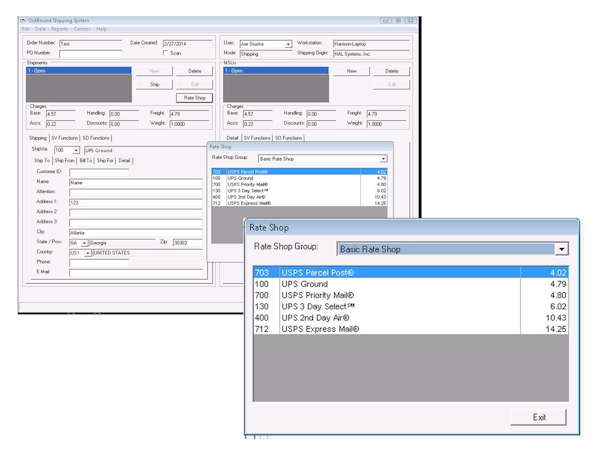The width and height of the screenshot is (600, 450).
Task: Open the Carriers menu
Action: pos(82,29)
